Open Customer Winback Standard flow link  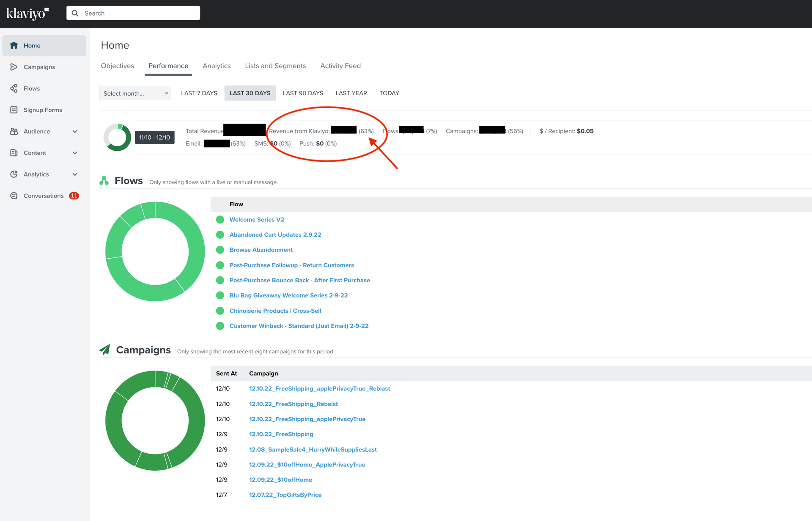pyautogui.click(x=299, y=326)
